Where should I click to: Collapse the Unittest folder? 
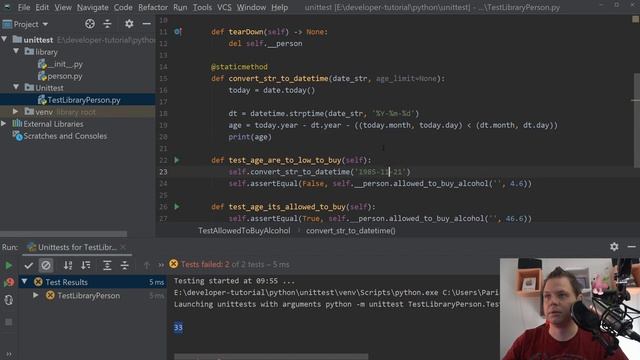[16, 87]
